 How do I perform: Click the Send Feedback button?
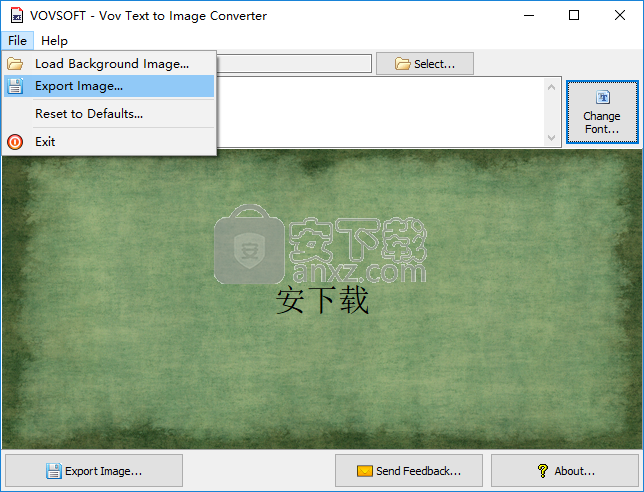pos(409,471)
